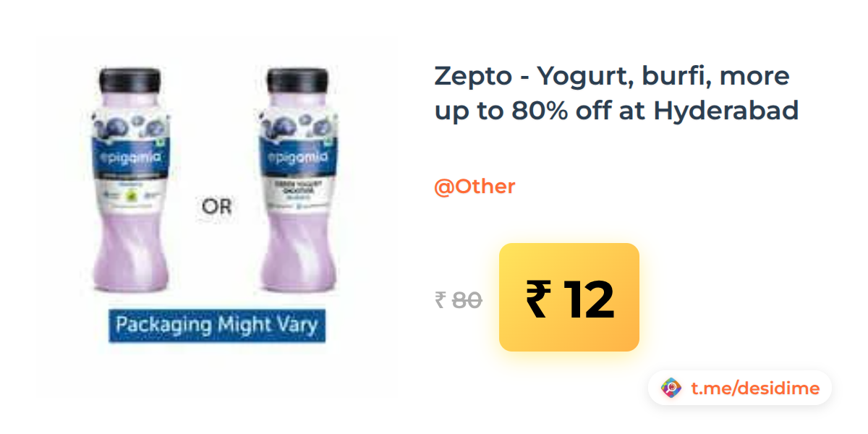Click the Zepto yogurt deal headline

pyautogui.click(x=616, y=93)
